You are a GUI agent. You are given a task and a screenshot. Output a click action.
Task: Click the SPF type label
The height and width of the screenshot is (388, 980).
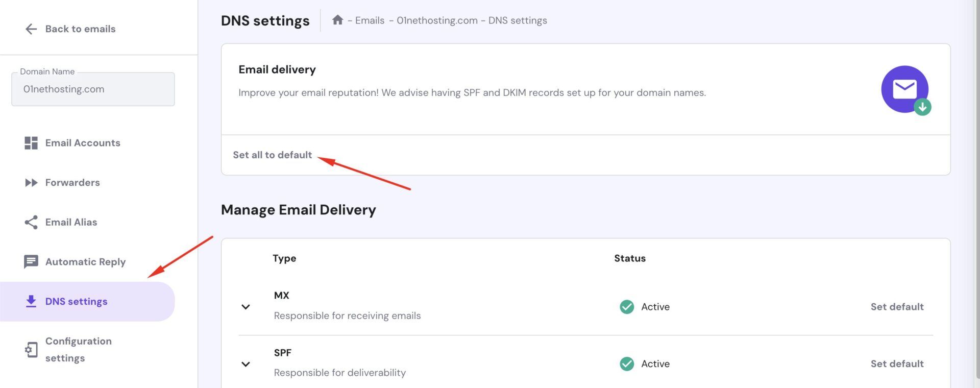click(282, 353)
